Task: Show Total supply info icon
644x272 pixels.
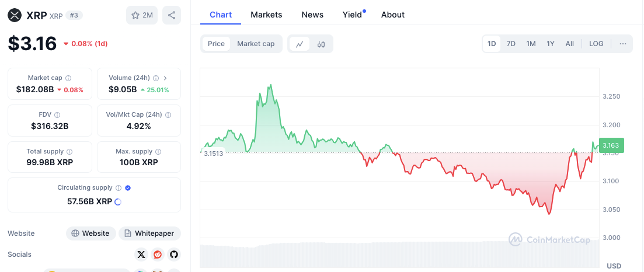Action: pos(70,152)
